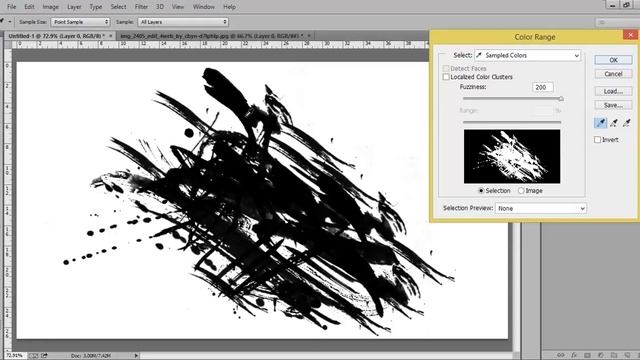Open the Image menu
This screenshot has height=360, width=640.
(51, 7)
